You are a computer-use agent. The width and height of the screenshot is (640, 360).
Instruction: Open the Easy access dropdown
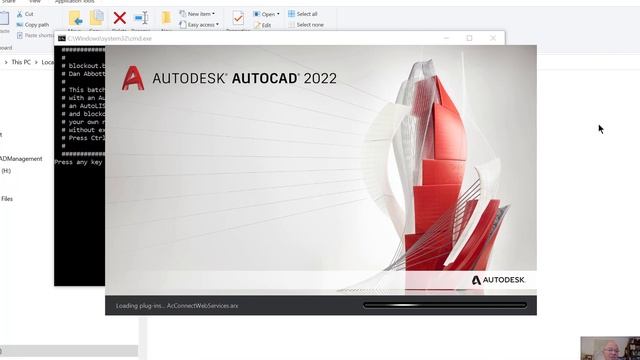coord(199,25)
